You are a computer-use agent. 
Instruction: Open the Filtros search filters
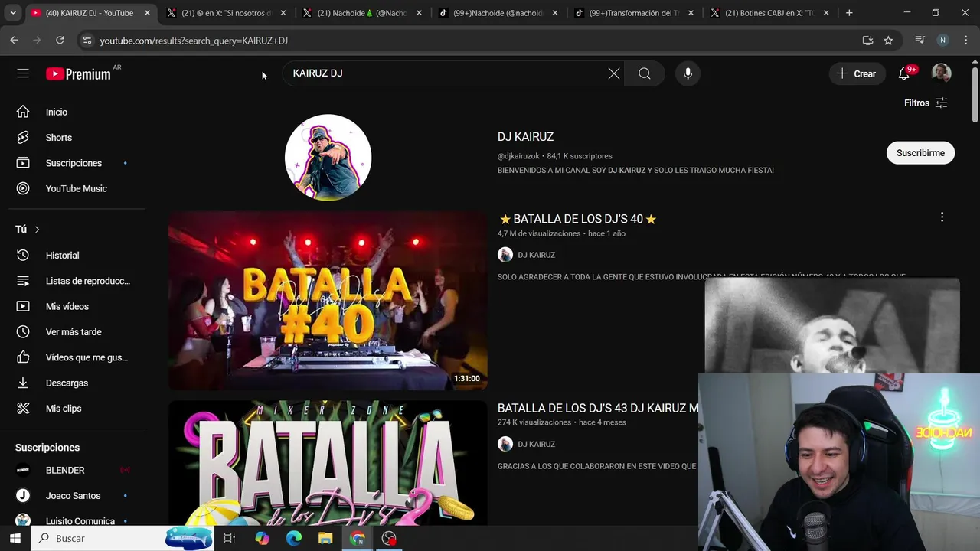point(926,103)
